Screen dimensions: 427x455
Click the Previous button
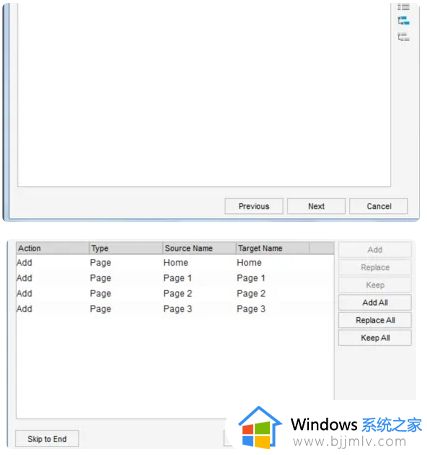[254, 206]
